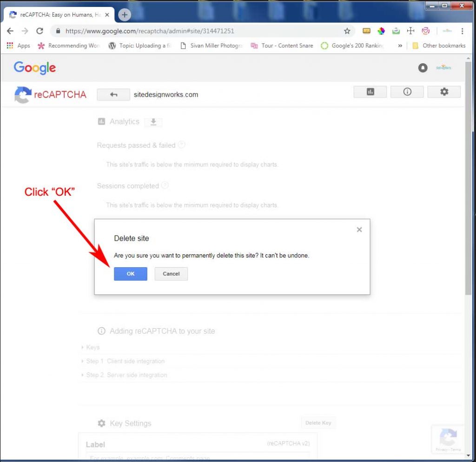The height and width of the screenshot is (462, 476).
Task: Go back in browser history
Action: click(x=10, y=31)
